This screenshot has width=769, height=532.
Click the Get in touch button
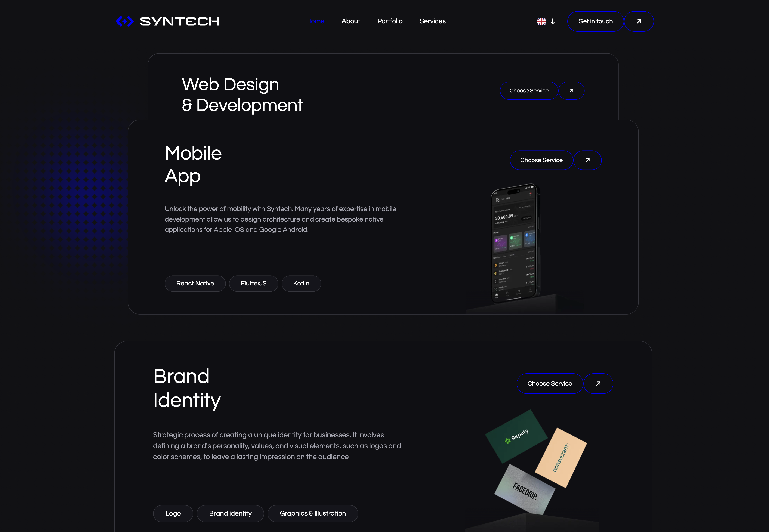[x=595, y=21]
